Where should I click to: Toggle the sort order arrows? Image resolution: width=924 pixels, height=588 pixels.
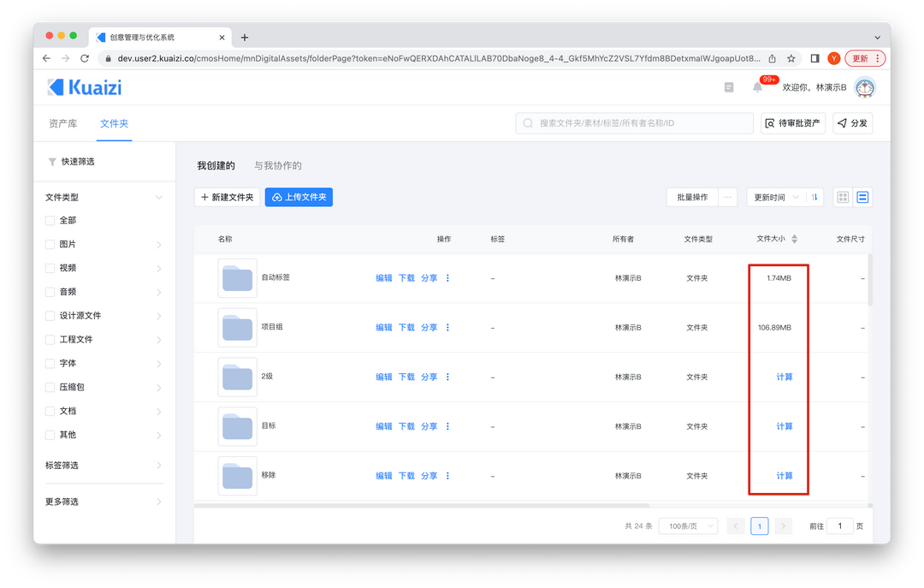(814, 197)
